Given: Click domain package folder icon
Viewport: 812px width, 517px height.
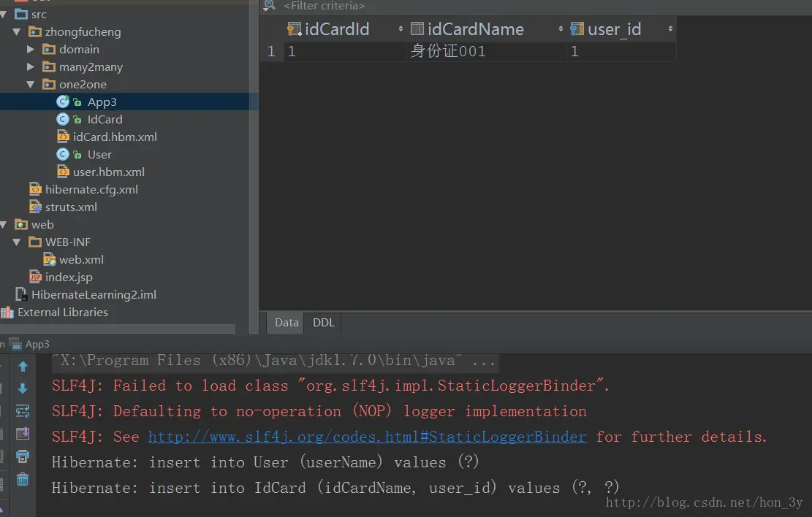Looking at the screenshot, I should click(49, 49).
